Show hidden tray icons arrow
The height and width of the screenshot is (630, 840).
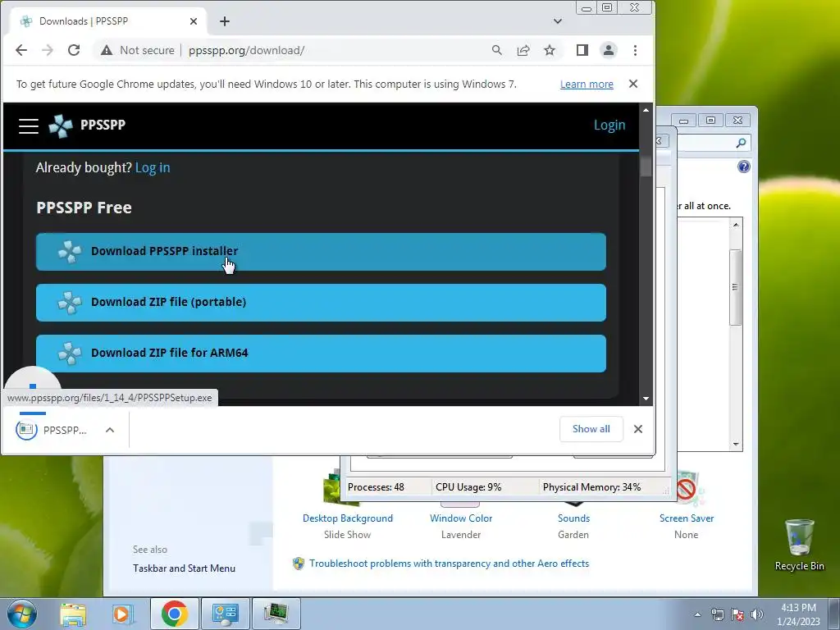tap(697, 614)
